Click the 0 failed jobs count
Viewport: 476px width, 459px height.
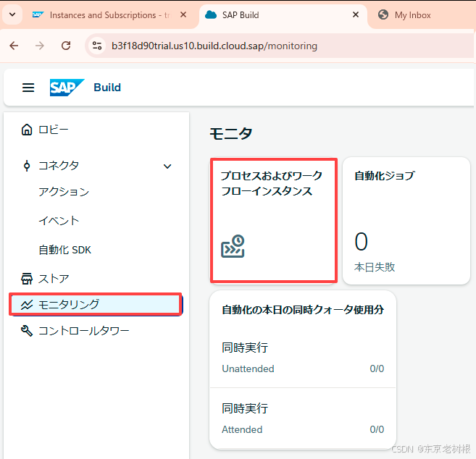click(x=361, y=241)
